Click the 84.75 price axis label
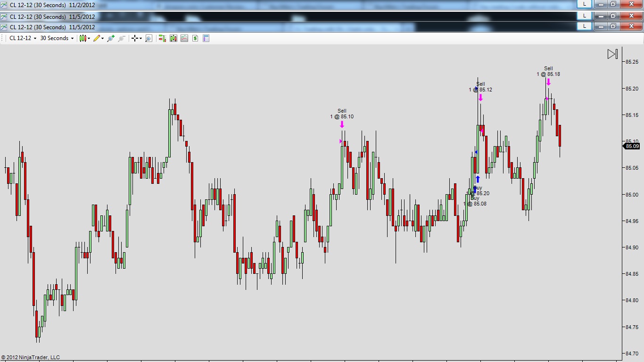Viewport: 644px width, 362px height. [632, 327]
